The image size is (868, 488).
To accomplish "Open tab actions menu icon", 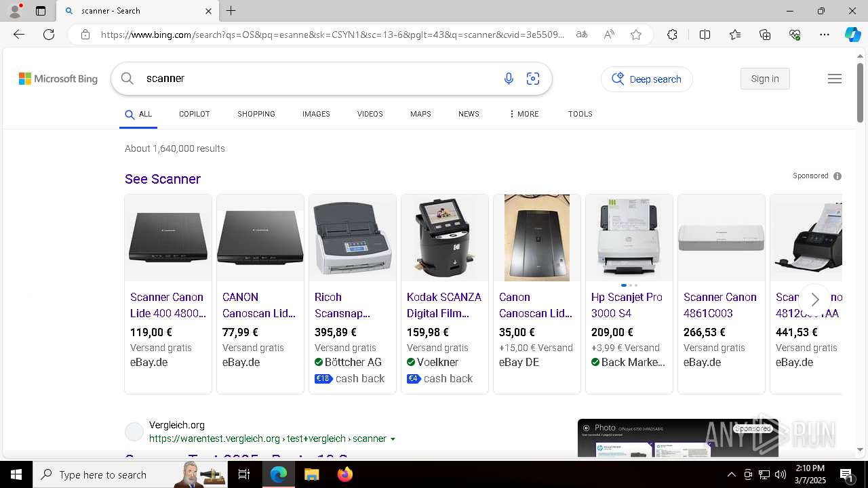I will [41, 11].
